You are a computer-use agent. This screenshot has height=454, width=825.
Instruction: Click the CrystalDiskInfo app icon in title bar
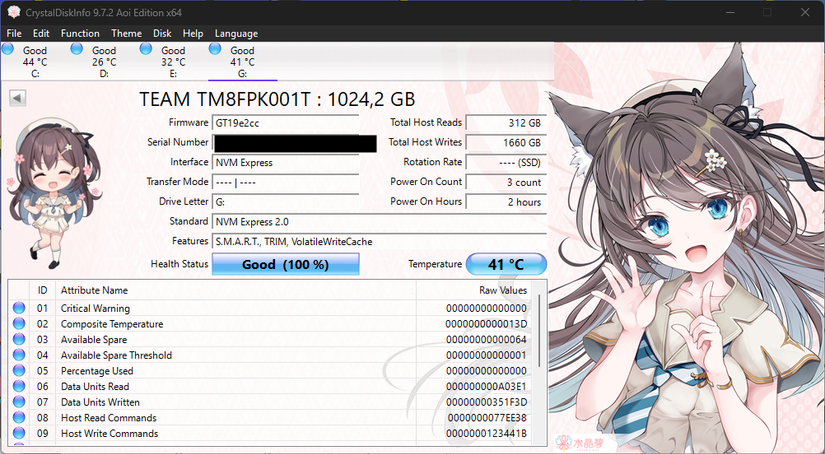click(14, 12)
